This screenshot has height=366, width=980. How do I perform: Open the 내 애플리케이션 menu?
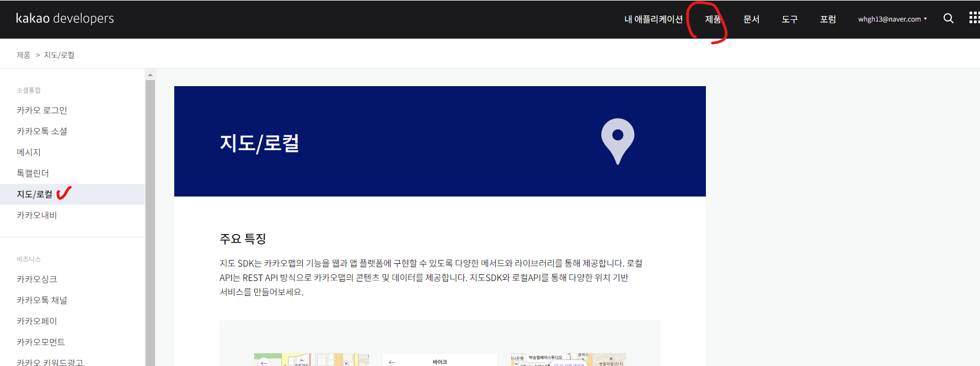654,19
